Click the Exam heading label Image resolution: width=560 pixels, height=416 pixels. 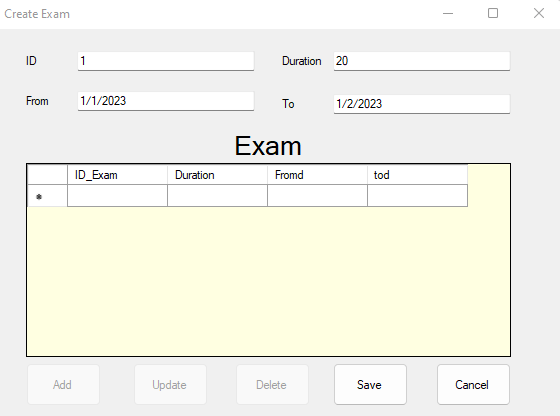click(x=268, y=146)
